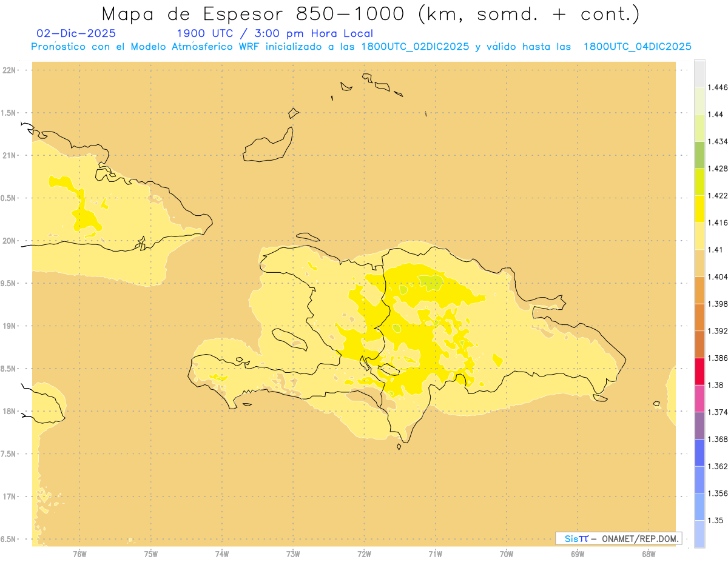Click the longitude label "76W"
Viewport: 728px width, 562px height.
(x=79, y=554)
